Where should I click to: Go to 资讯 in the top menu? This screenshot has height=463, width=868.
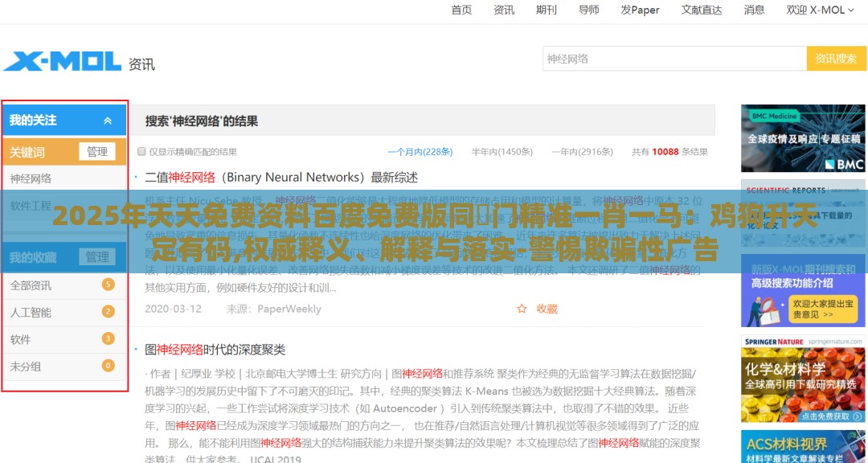tap(504, 10)
